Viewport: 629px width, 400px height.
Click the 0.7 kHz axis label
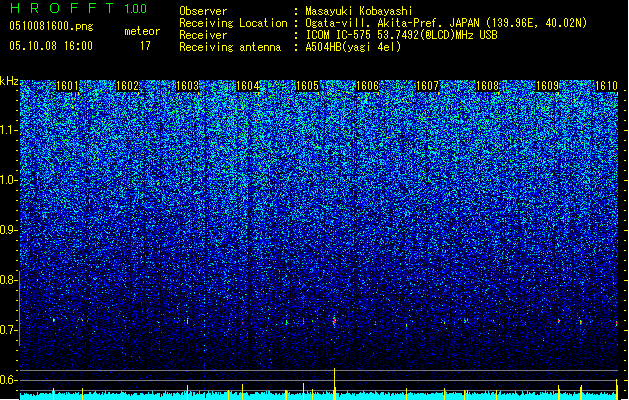pyautogui.click(x=8, y=330)
